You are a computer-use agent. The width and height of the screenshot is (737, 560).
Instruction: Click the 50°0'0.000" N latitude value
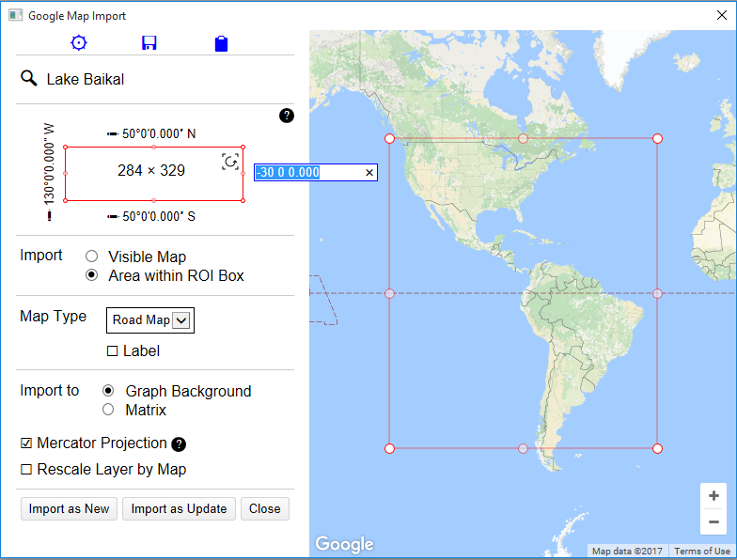(159, 133)
